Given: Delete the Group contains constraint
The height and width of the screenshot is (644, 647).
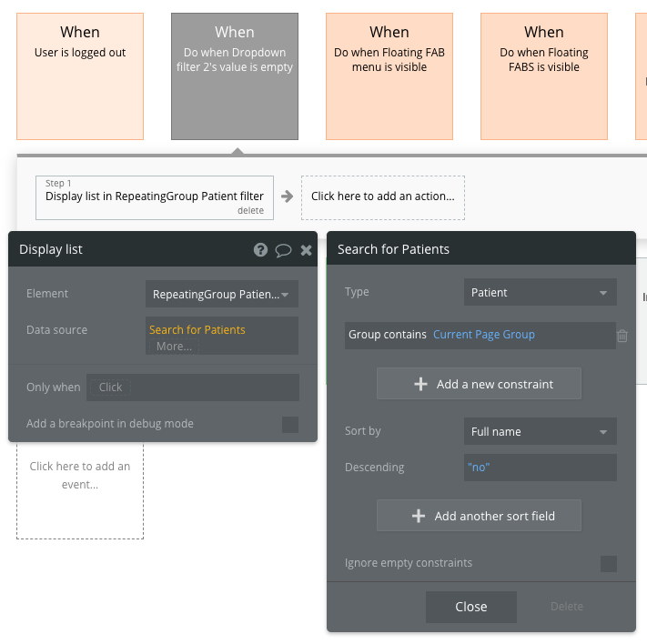Looking at the screenshot, I should pyautogui.click(x=622, y=336).
